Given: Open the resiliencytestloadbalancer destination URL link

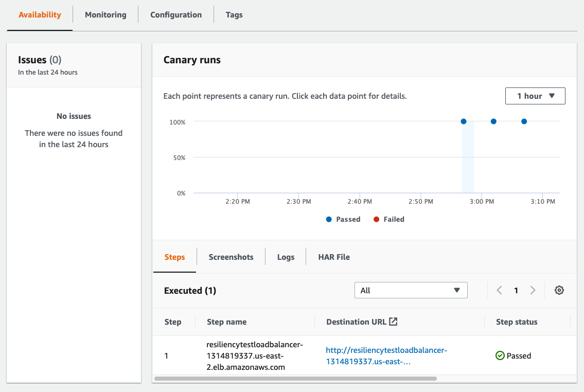Looking at the screenshot, I should [x=386, y=356].
